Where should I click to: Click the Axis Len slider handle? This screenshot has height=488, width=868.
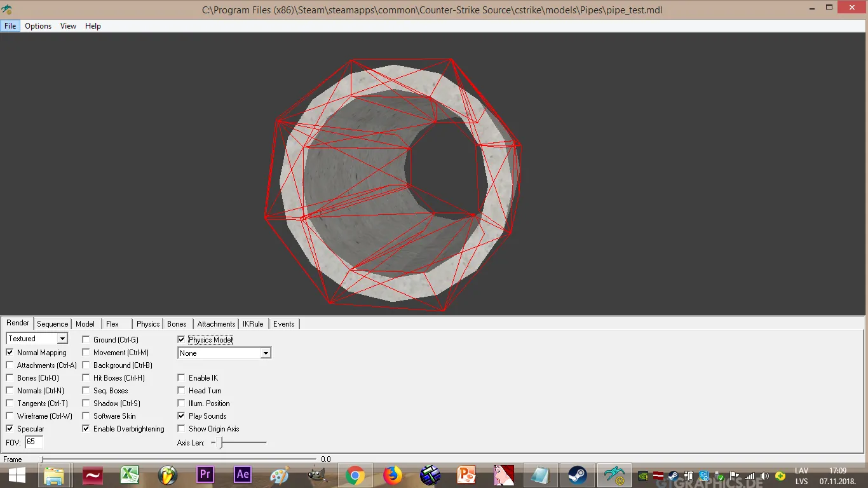click(x=221, y=442)
